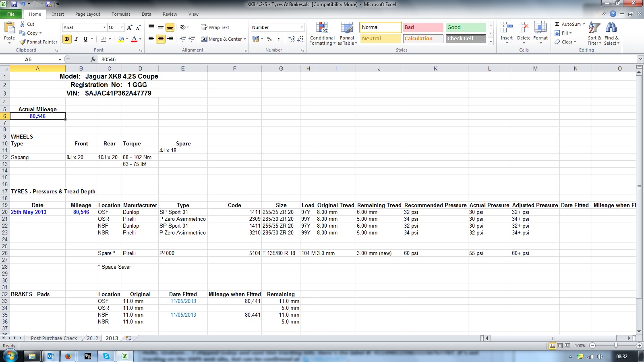This screenshot has width=644, height=363.
Task: Click the Increase Decimal icon
Action: point(292,39)
